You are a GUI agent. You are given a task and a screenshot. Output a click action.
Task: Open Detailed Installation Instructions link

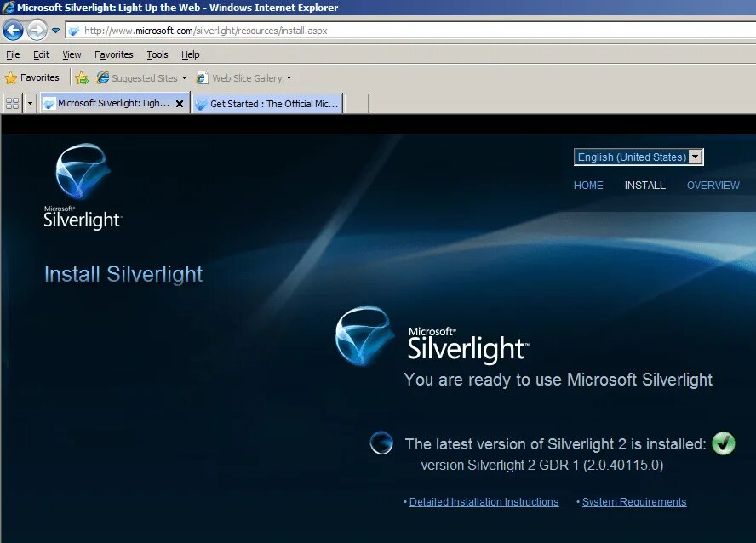(484, 501)
